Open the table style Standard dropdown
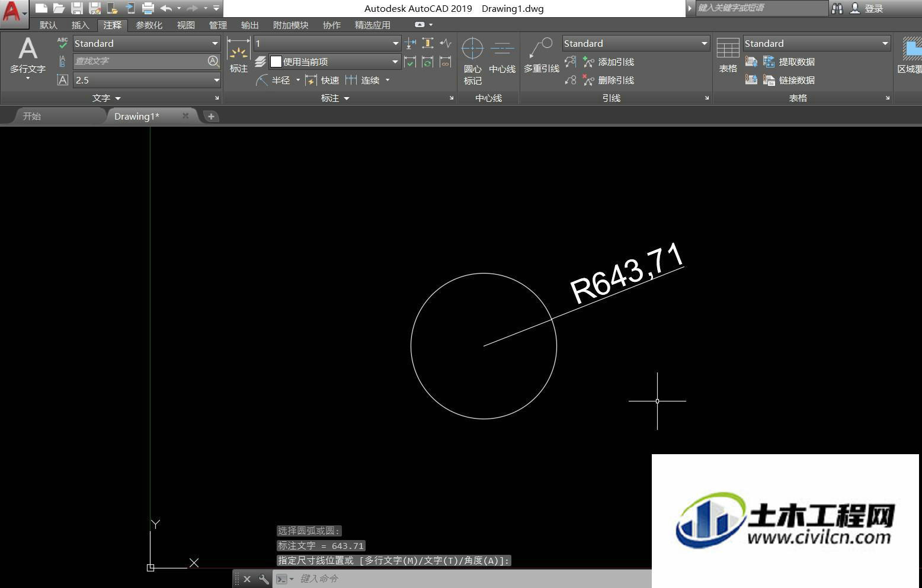922x588 pixels. (x=885, y=43)
